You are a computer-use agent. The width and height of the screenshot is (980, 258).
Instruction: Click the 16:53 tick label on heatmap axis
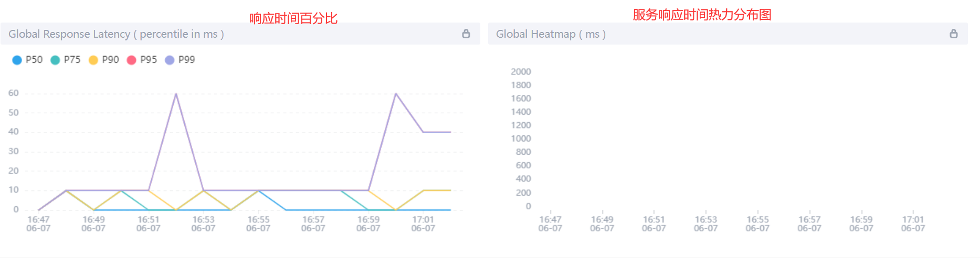pos(705,223)
